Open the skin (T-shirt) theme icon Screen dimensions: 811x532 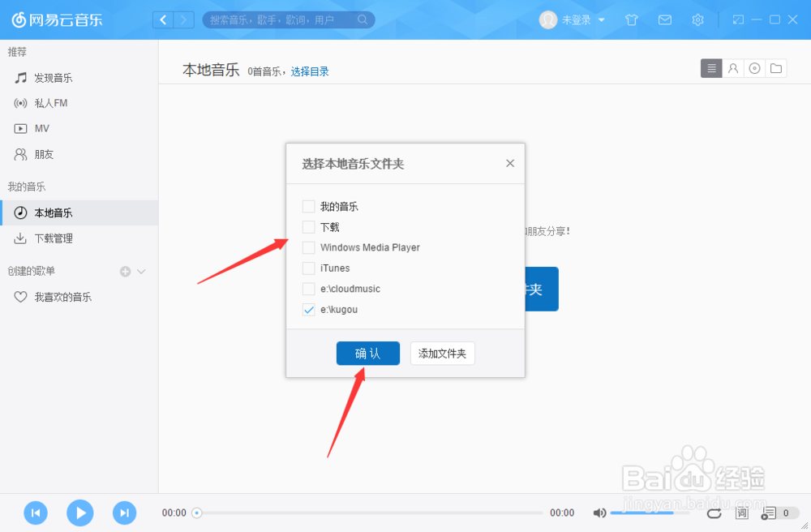631,20
